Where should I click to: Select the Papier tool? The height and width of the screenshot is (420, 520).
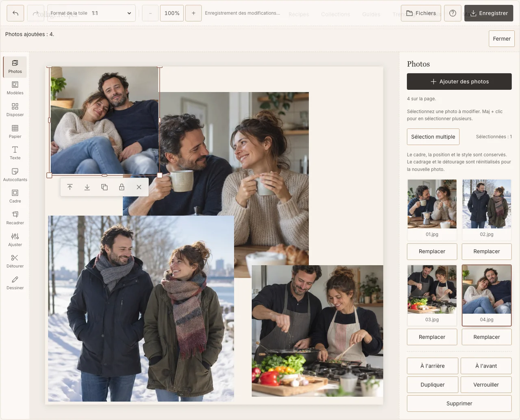point(15,132)
